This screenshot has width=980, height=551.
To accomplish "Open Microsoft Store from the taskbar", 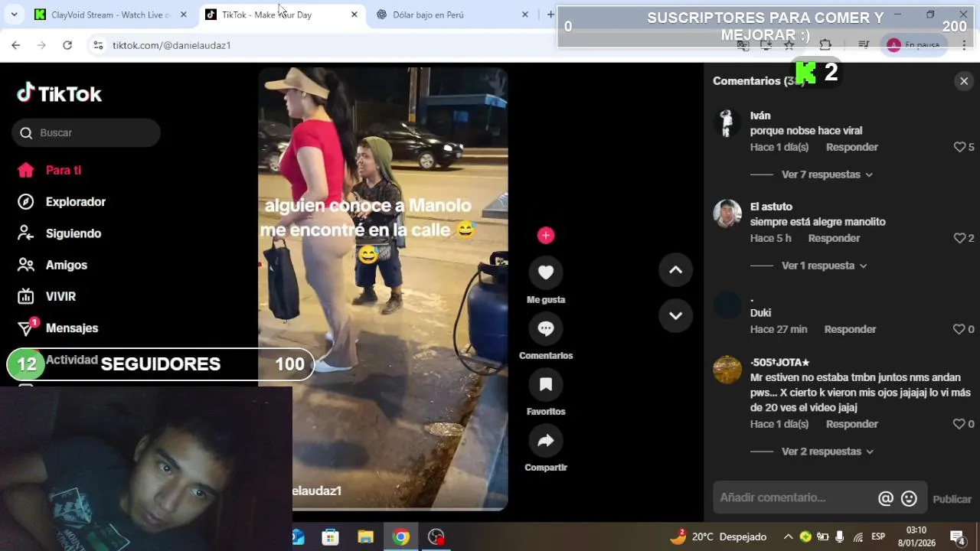I will (x=330, y=536).
